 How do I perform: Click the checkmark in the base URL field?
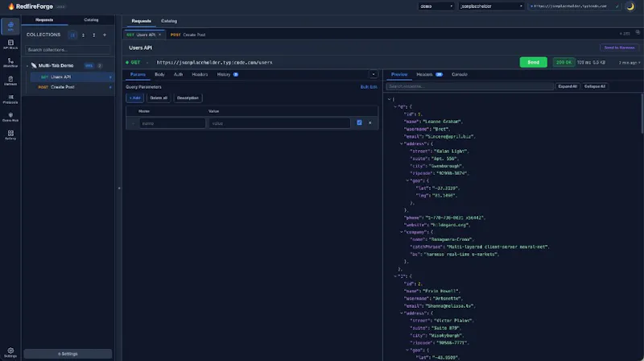tap(617, 6)
